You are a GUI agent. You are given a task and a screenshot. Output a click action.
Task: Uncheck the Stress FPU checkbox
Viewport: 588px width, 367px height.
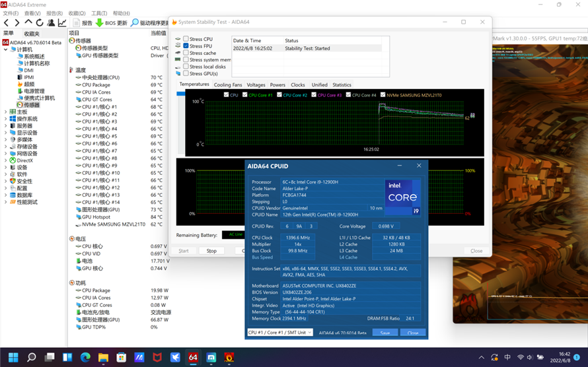186,46
